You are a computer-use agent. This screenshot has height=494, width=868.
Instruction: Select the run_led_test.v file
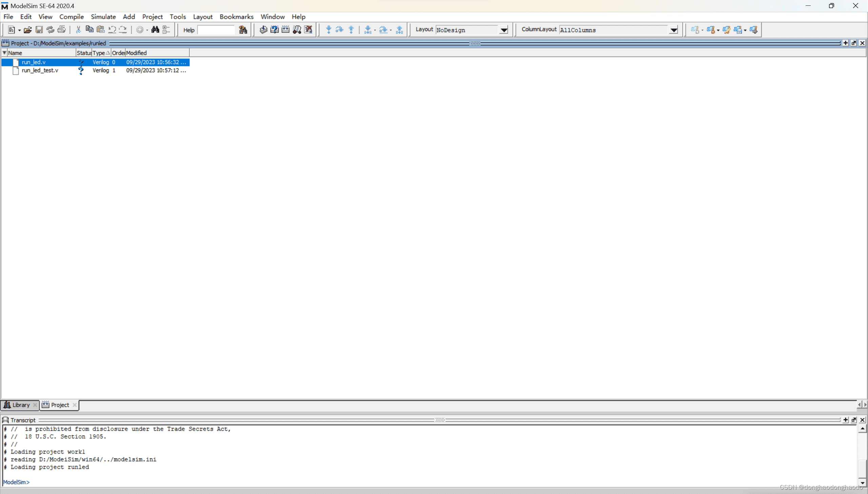[40, 70]
